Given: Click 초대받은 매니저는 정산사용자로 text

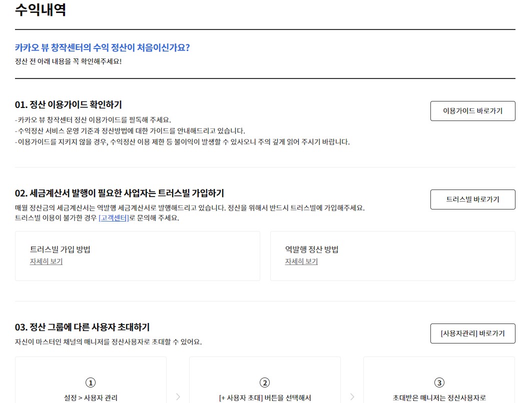Looking at the screenshot, I should coord(439,397).
